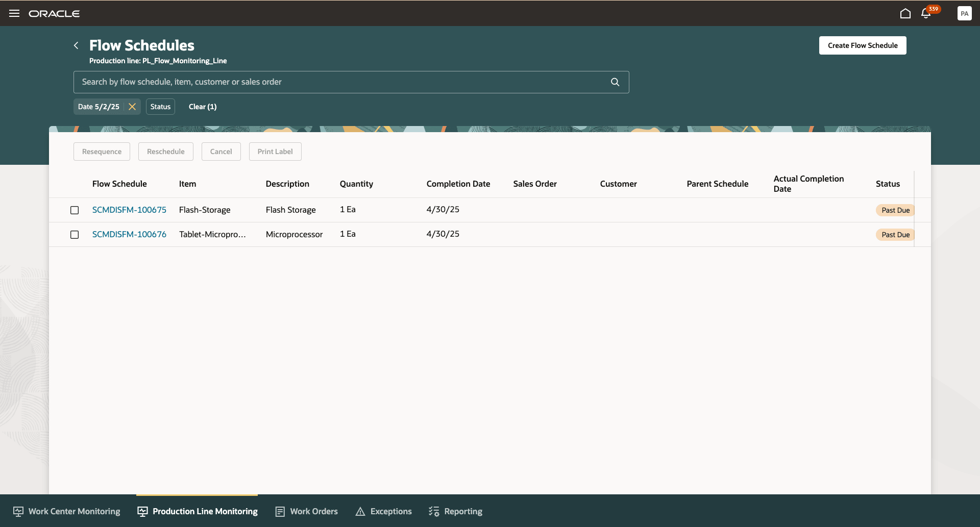Click the Print Label button

click(x=275, y=152)
